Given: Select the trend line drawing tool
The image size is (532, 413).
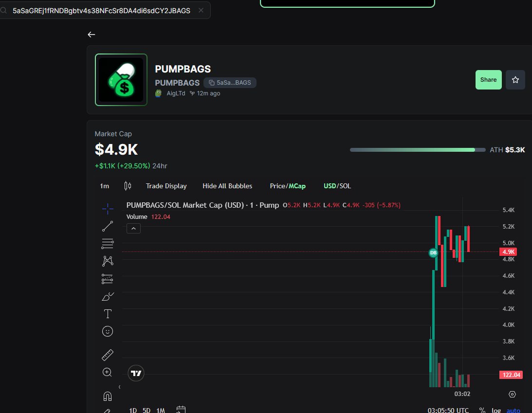Looking at the screenshot, I should (x=108, y=226).
